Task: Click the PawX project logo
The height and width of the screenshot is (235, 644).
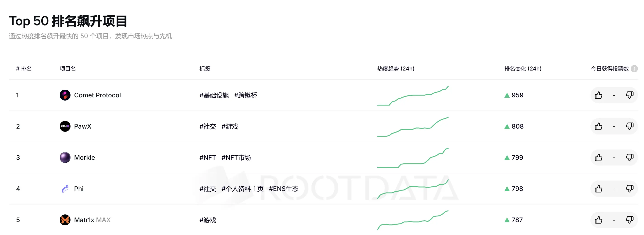Action: [65, 126]
